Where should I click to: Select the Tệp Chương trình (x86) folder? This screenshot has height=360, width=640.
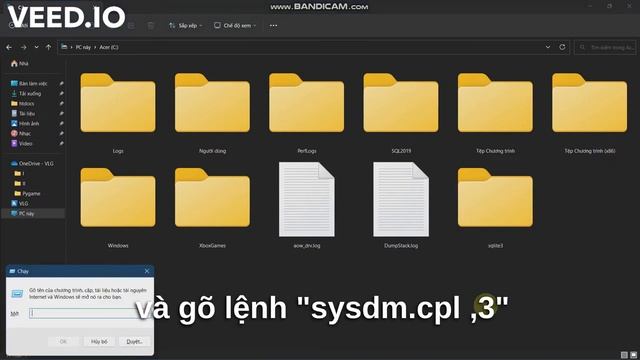pos(589,113)
